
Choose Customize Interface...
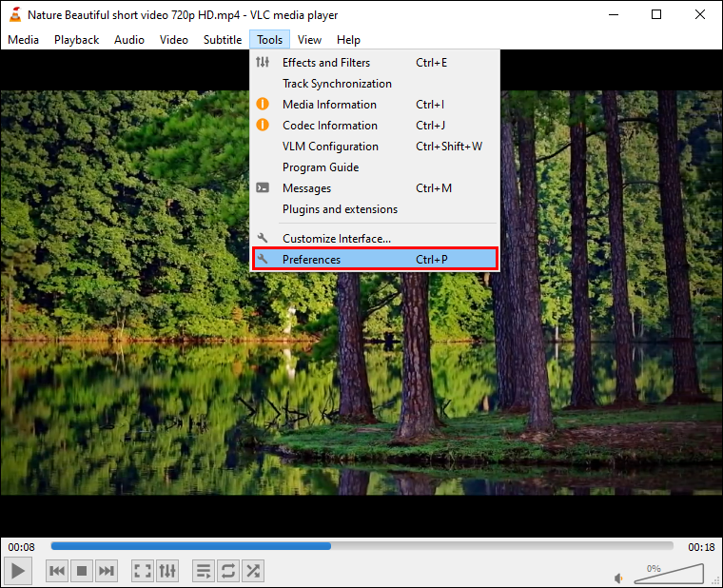coord(375,239)
